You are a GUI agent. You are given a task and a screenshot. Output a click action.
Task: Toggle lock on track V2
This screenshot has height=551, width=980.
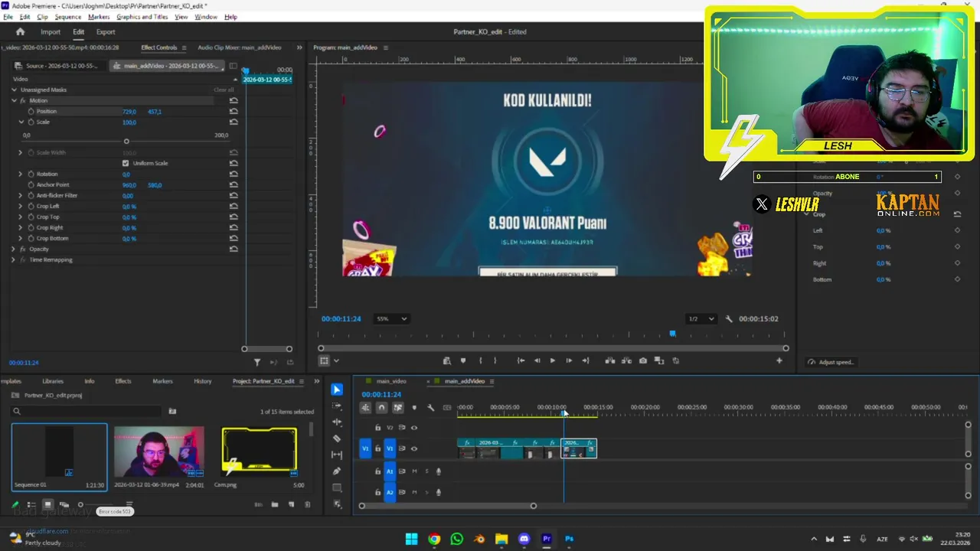(x=377, y=428)
